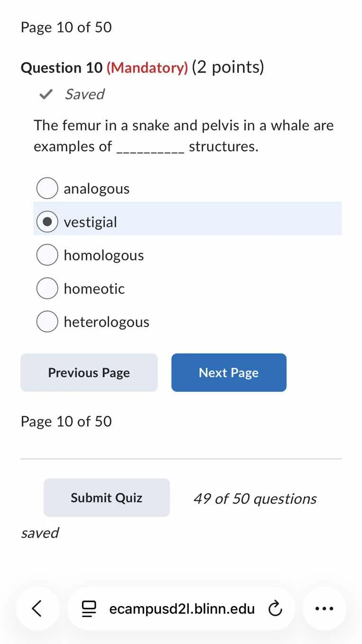
Task: Click the 49 of 50 questions saved text
Action: (255, 498)
